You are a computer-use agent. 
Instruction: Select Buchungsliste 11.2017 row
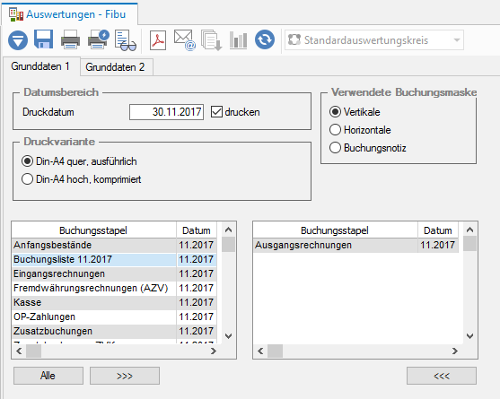point(114,259)
